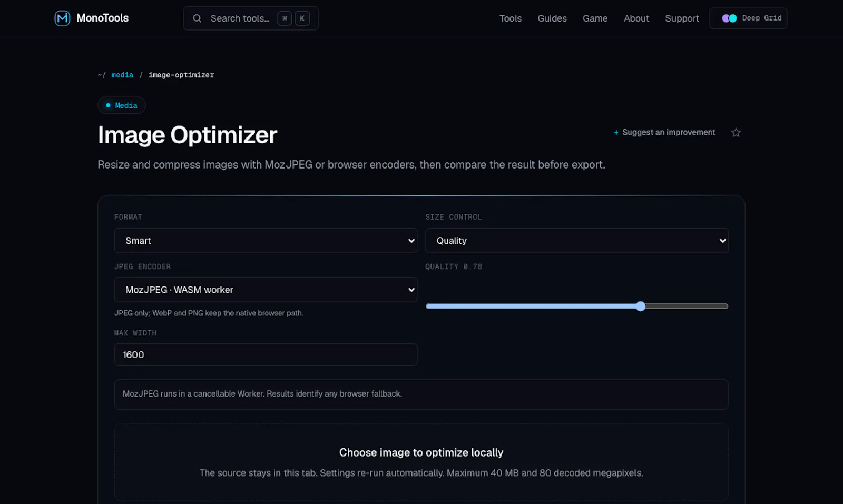843x504 pixels.
Task: Click the MAX WIDTH label
Action: click(x=135, y=333)
